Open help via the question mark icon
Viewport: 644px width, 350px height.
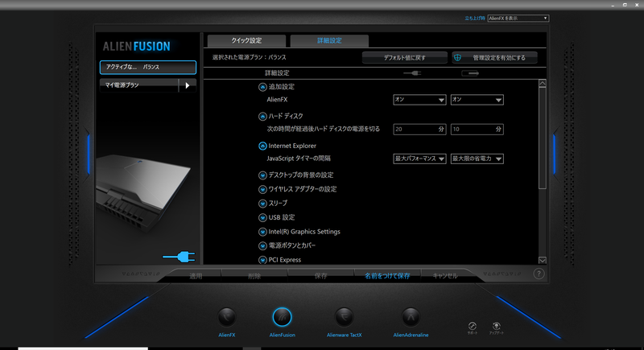click(539, 274)
